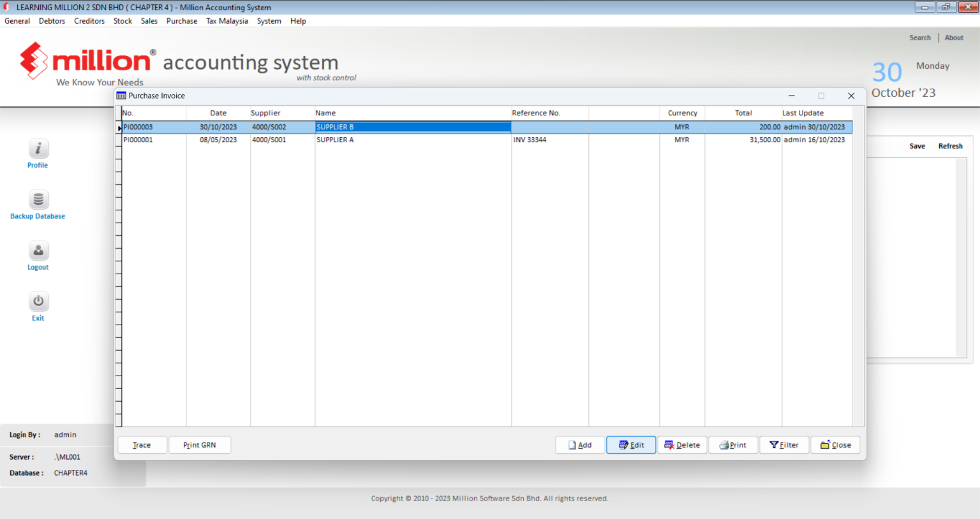Click the Total column header

click(x=743, y=113)
